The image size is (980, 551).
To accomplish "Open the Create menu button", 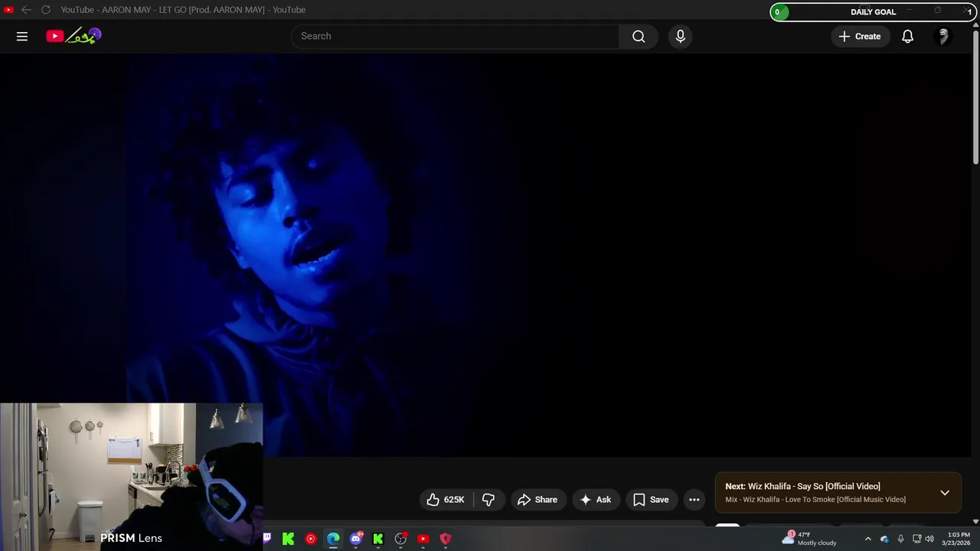I will pyautogui.click(x=860, y=36).
